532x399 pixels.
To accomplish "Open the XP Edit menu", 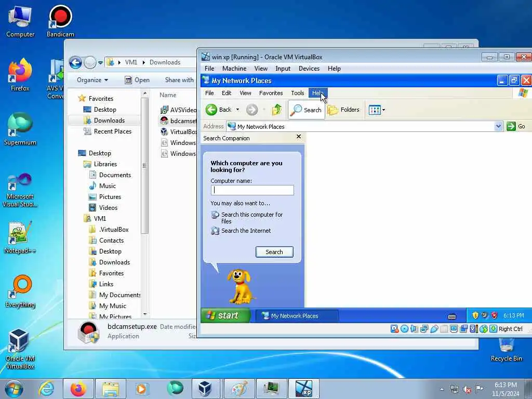I will [x=227, y=93].
